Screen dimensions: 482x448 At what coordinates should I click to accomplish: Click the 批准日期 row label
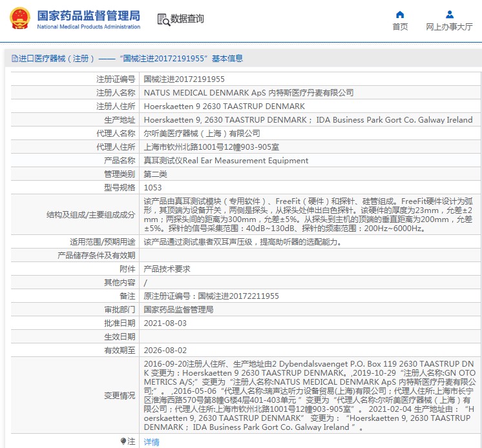click(x=120, y=323)
